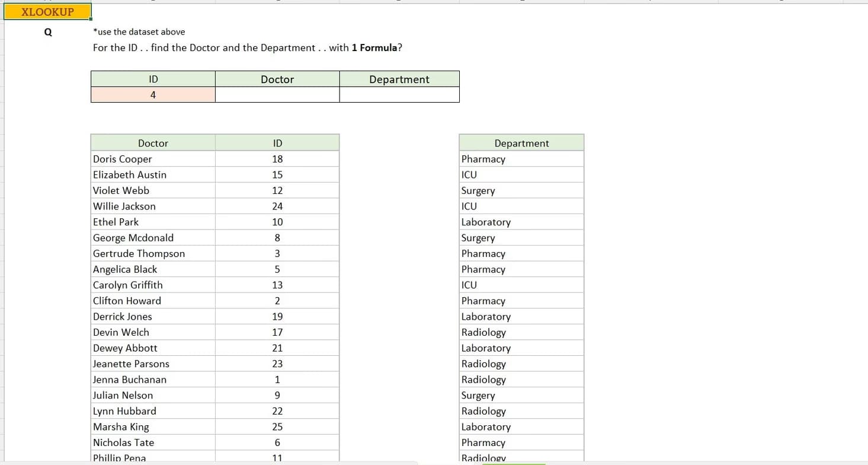Select the Doris Cooper cell
This screenshot has height=465, width=868.
pyautogui.click(x=153, y=159)
